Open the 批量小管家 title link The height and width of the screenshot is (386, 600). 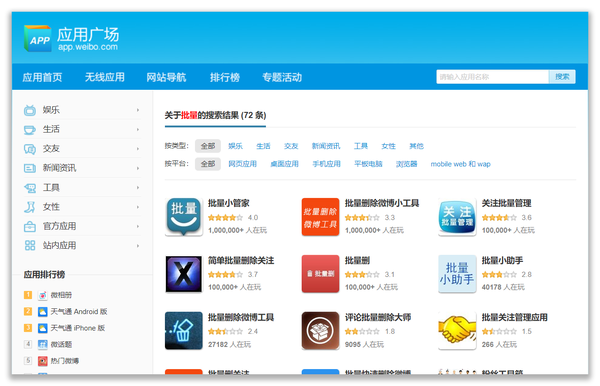[228, 204]
